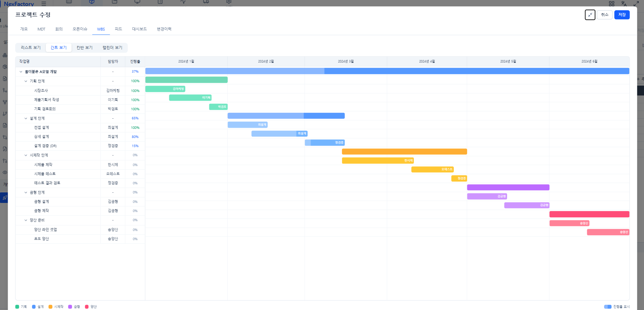This screenshot has height=310, width=644.
Task: Click the fullscreen expand arrows icon in top bar
Action: click(636, 4)
